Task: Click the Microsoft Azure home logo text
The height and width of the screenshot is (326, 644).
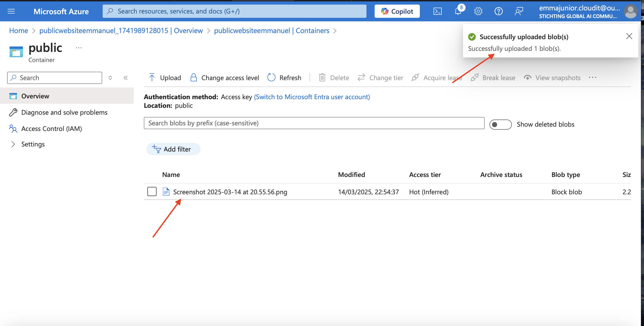Action: (x=61, y=11)
